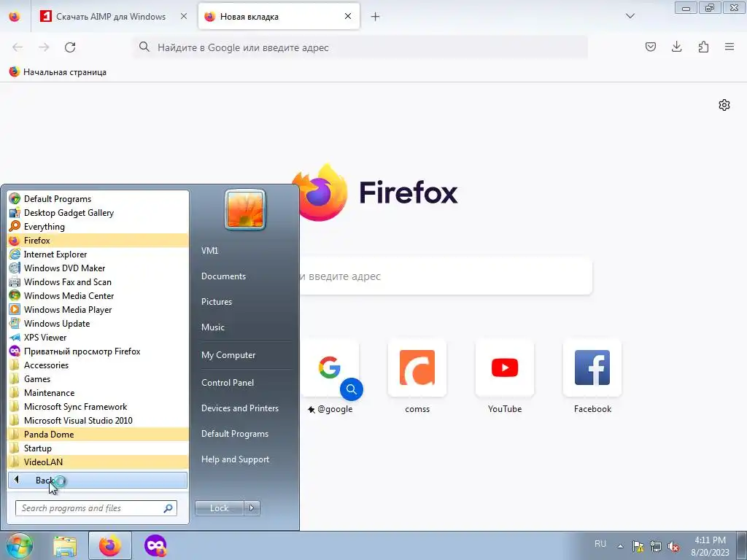Click the Firefox address bar
Viewport: 747px width, 560px height.
pos(360,47)
